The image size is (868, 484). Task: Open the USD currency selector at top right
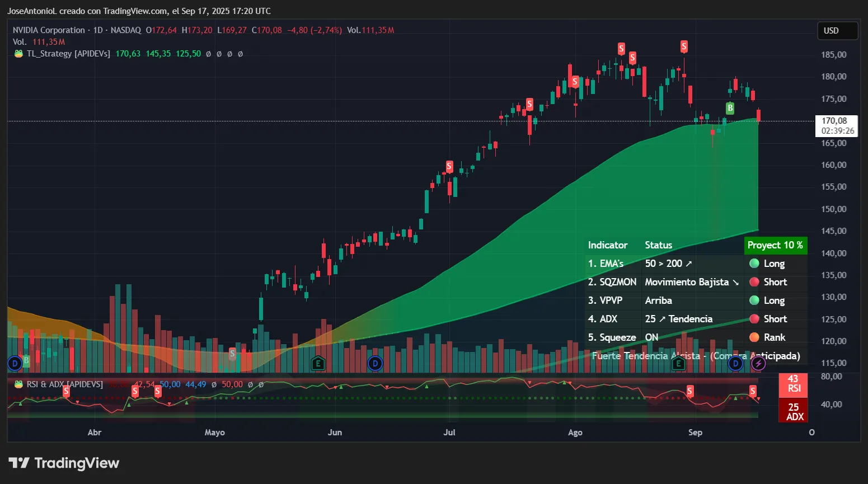click(x=837, y=31)
